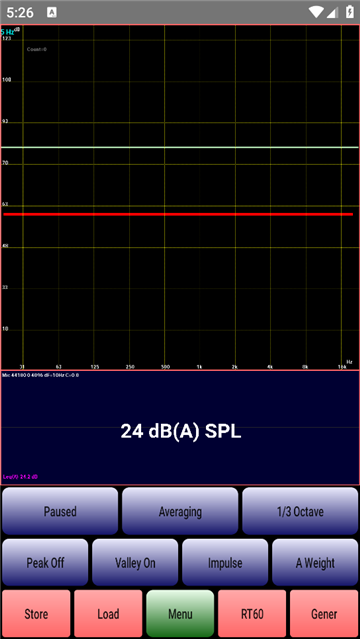Change the 1/3 Octave resolution setting
360x639 pixels.
[300, 511]
